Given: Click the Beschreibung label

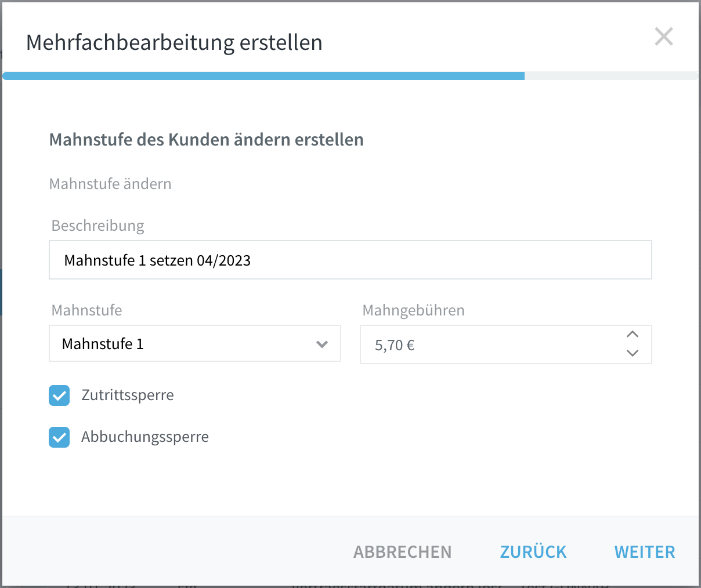Looking at the screenshot, I should click(97, 226).
